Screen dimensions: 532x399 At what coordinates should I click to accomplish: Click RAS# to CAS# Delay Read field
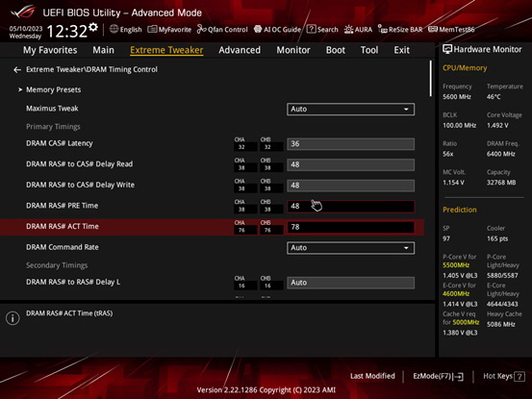350,164
